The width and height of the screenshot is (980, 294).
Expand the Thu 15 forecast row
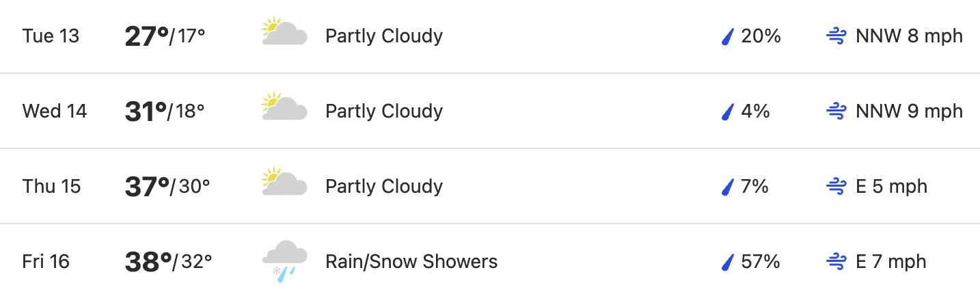coord(490,186)
